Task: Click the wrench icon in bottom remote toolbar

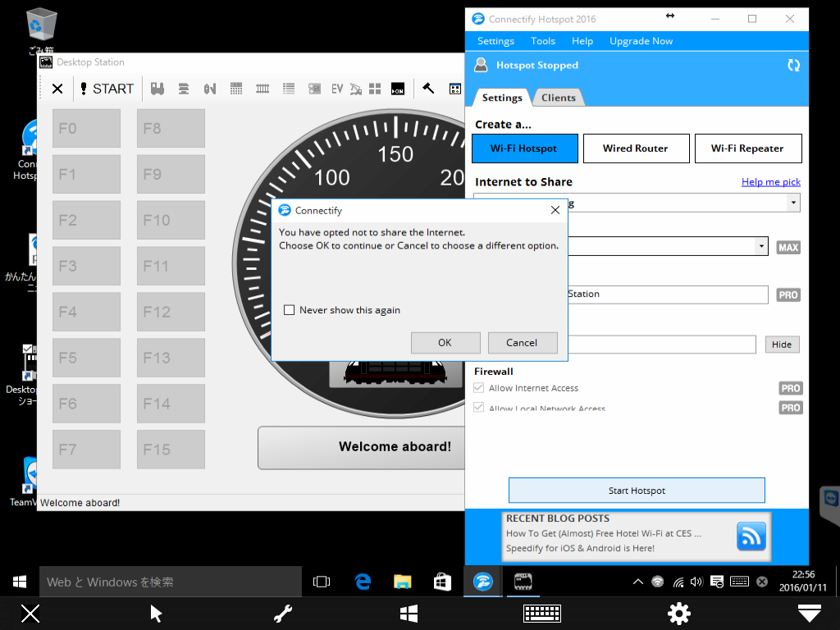Action: (x=283, y=614)
